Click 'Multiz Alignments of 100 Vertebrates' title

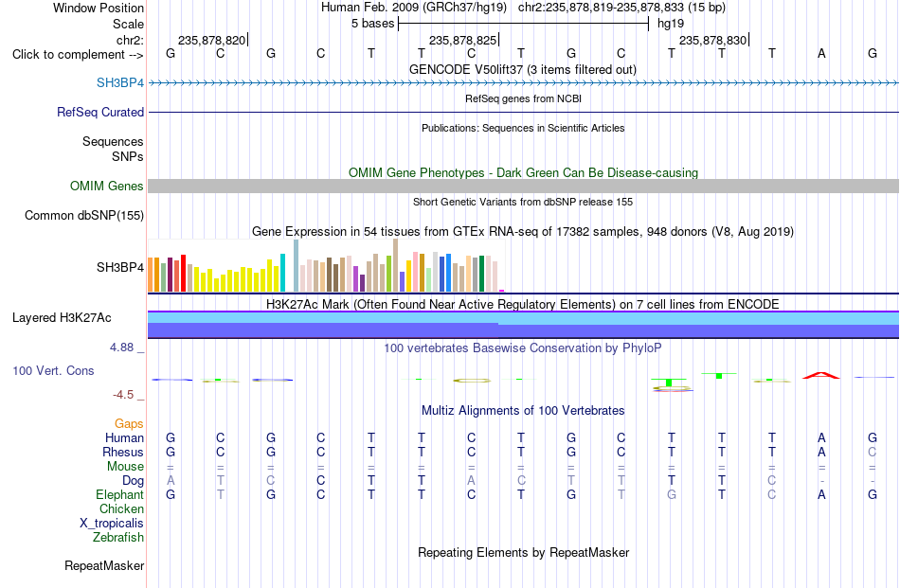523,410
